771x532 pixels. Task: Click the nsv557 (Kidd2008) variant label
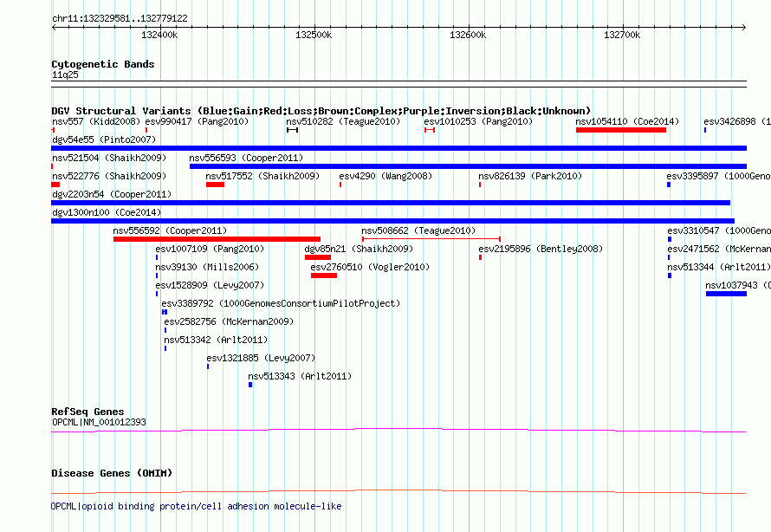coord(96,121)
